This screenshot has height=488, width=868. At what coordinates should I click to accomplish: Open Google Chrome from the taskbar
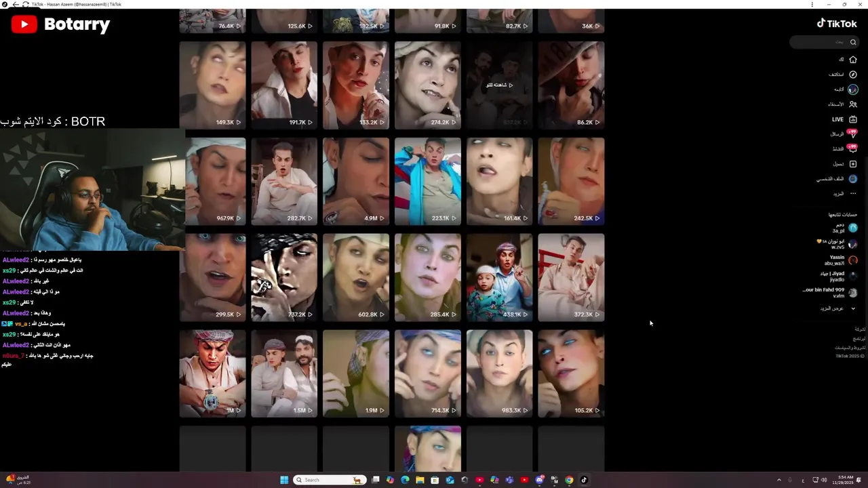pos(569,480)
